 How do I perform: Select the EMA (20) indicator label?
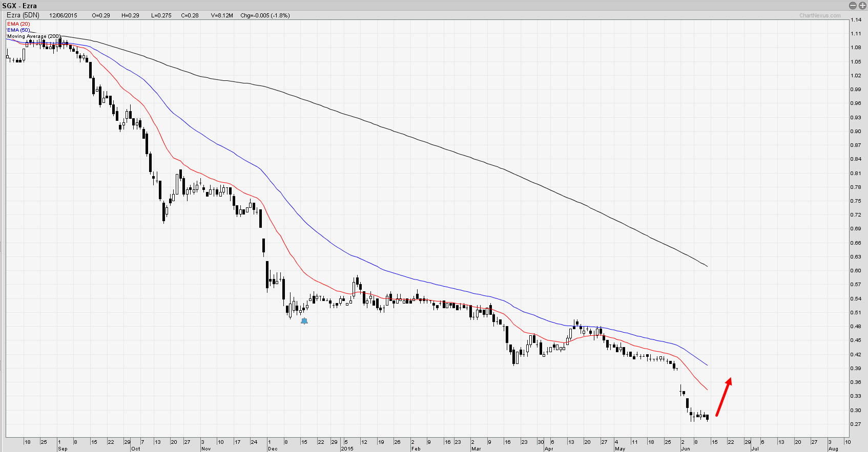point(18,24)
